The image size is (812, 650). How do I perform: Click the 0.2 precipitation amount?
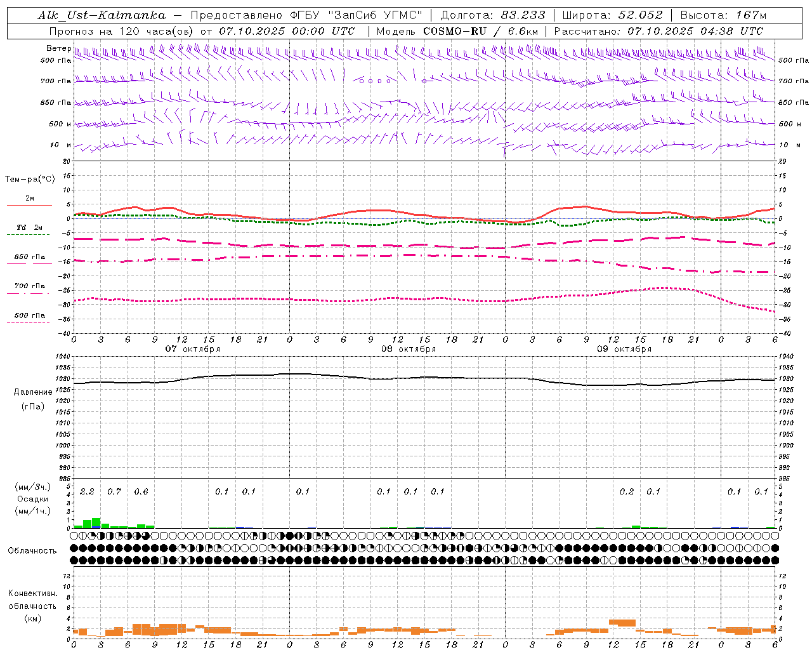(x=627, y=492)
